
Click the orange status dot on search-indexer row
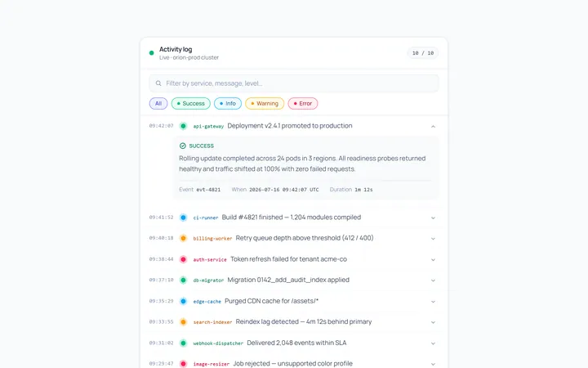(x=183, y=322)
